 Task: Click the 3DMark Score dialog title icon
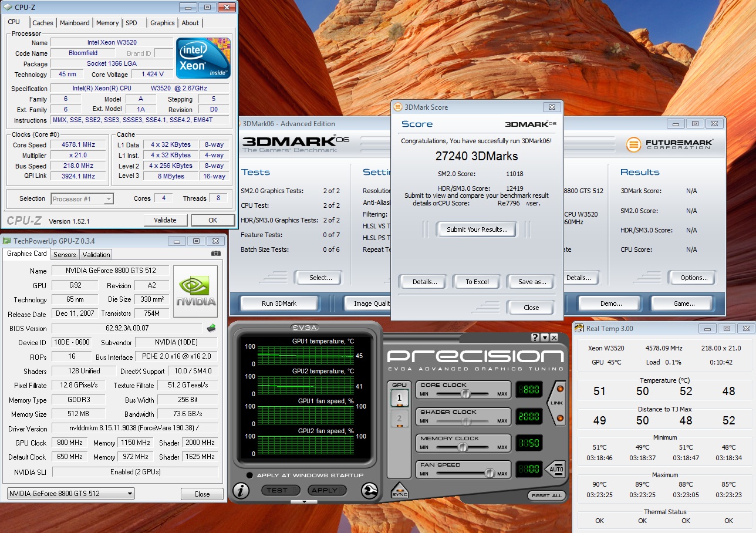[x=398, y=107]
